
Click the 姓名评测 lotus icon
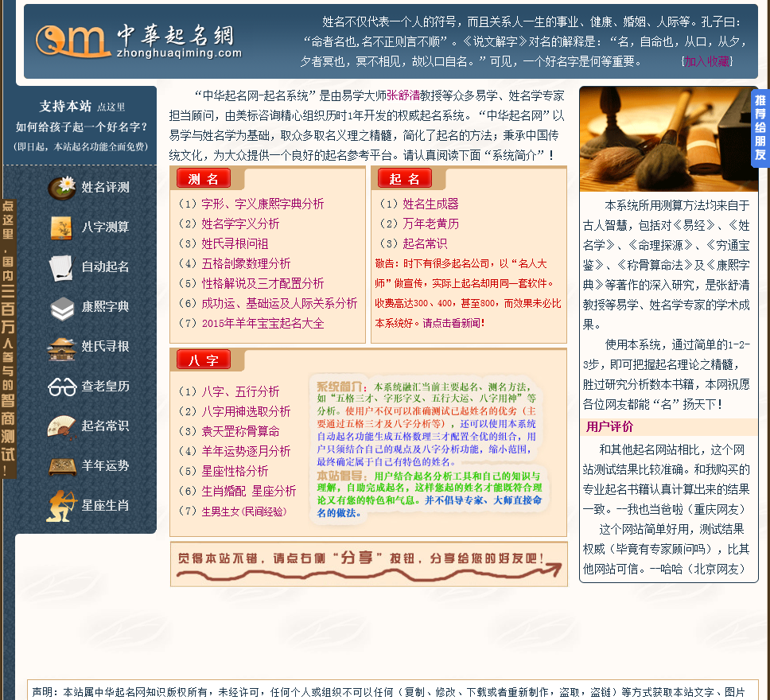62,187
